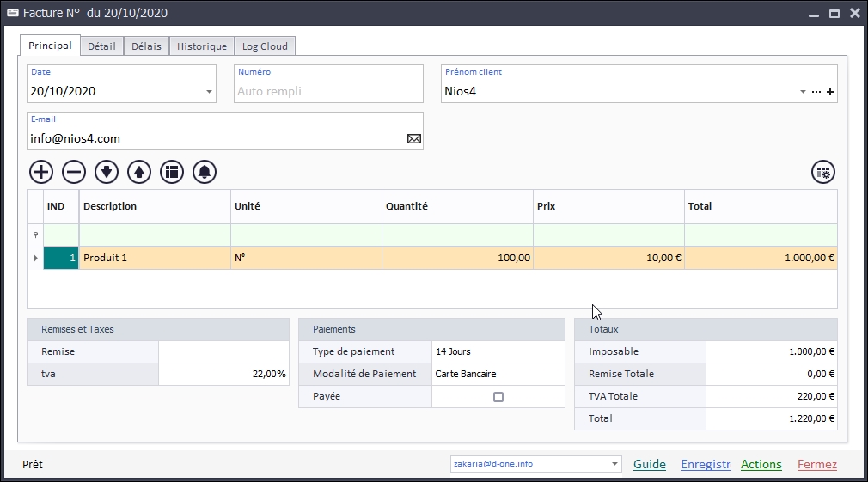Screen dimensions: 868x482
Task: Open client details ellipsis button
Action: [x=816, y=92]
